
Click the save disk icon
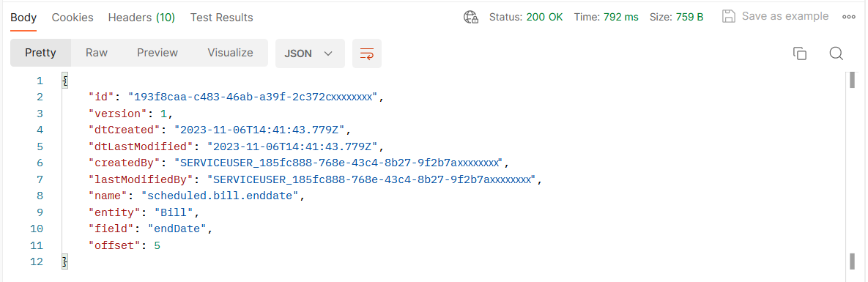729,16
